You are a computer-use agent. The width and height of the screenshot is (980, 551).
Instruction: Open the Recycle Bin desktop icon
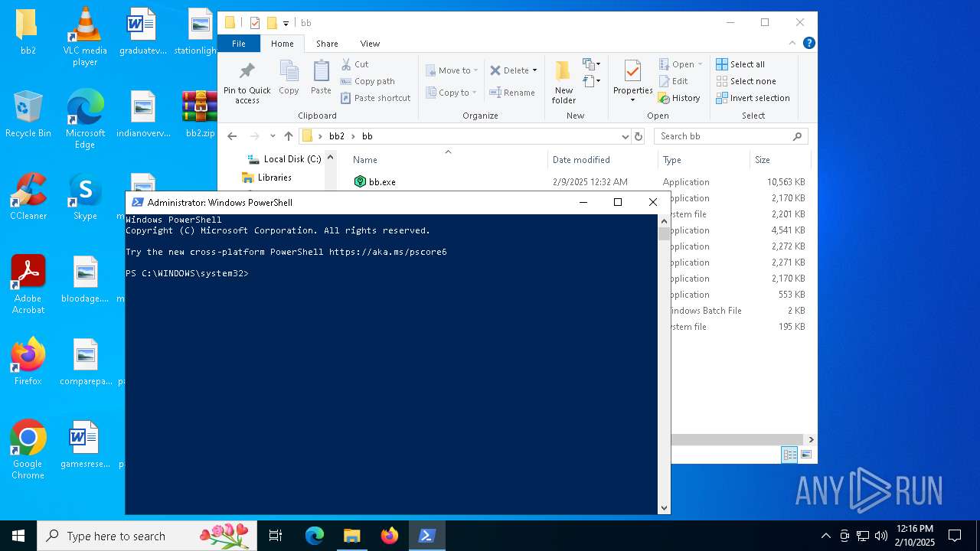coord(28,113)
